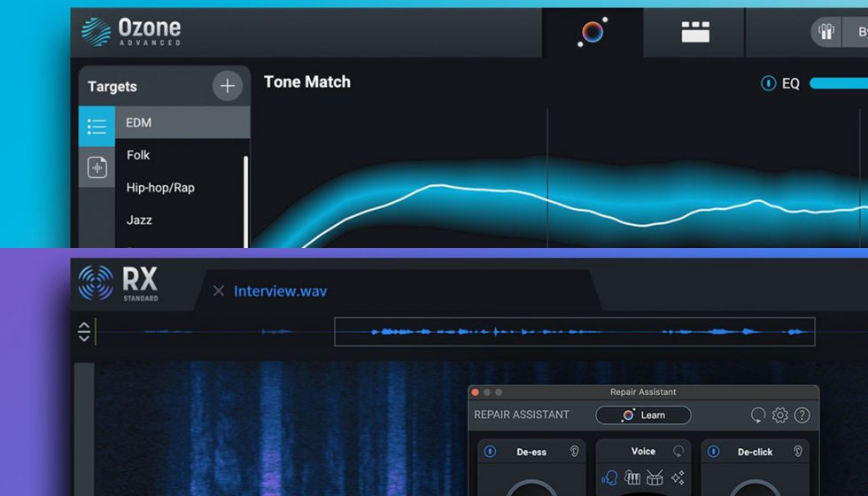The width and height of the screenshot is (868, 496).
Task: Open Repair Assistant help
Action: (x=802, y=415)
